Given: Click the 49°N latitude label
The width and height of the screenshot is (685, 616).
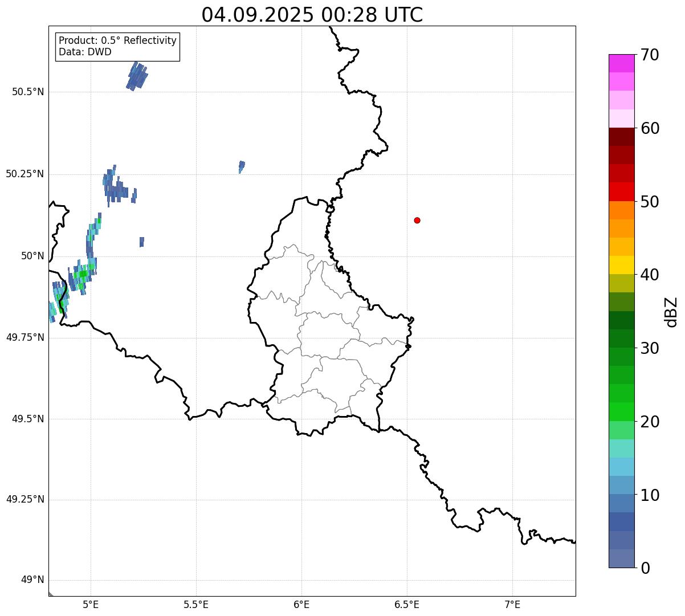Looking at the screenshot, I should 32,580.
